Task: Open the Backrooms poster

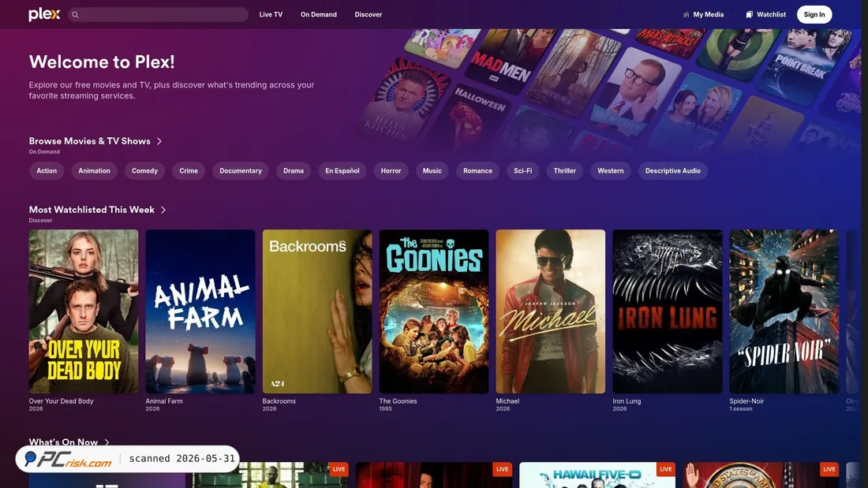Action: pos(317,311)
